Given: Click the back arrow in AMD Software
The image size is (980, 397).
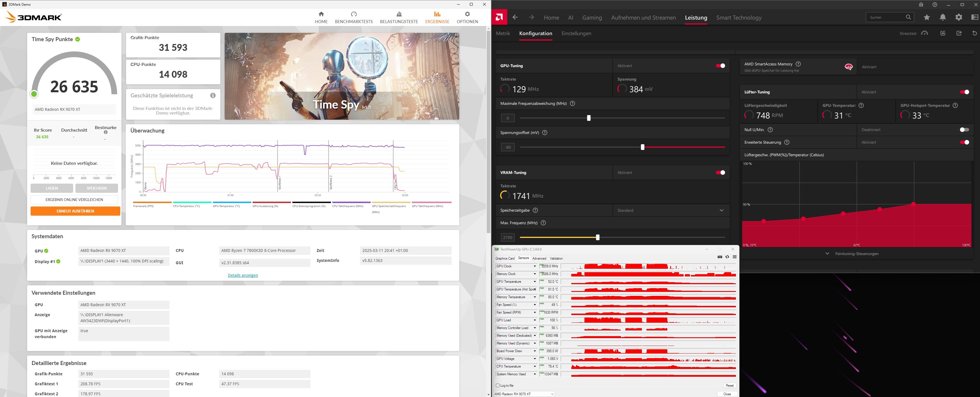Looking at the screenshot, I should point(515,17).
